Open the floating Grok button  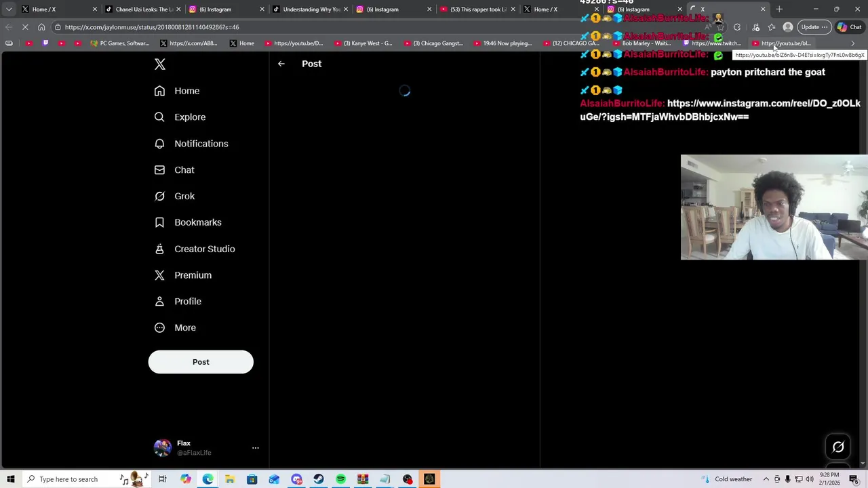pos(838,447)
